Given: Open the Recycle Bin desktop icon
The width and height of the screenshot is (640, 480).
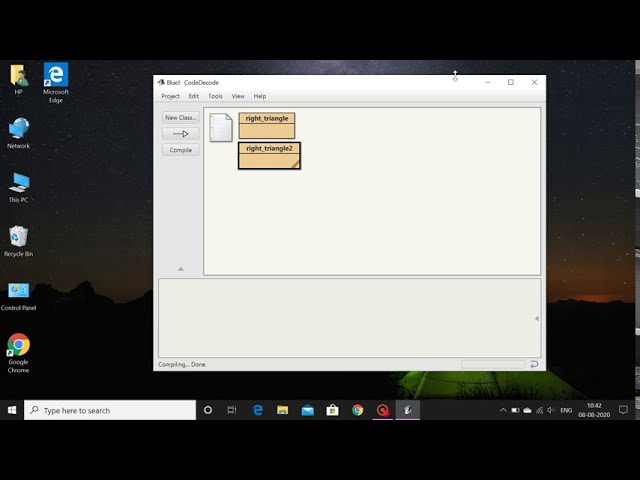Looking at the screenshot, I should 18,241.
